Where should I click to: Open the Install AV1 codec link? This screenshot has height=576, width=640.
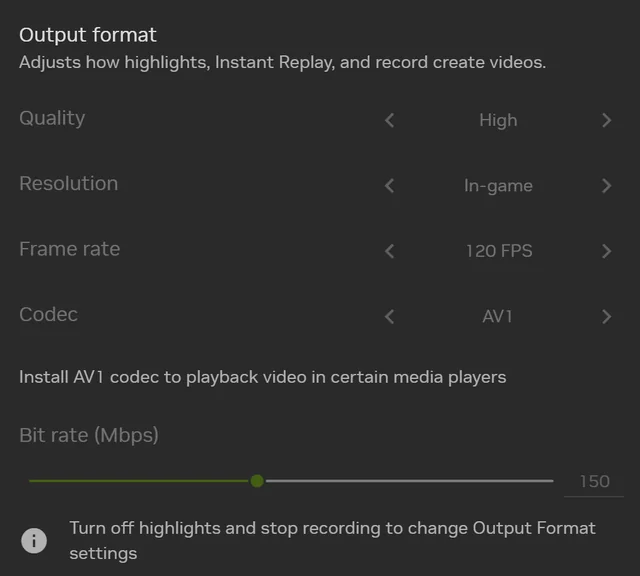[262, 377]
